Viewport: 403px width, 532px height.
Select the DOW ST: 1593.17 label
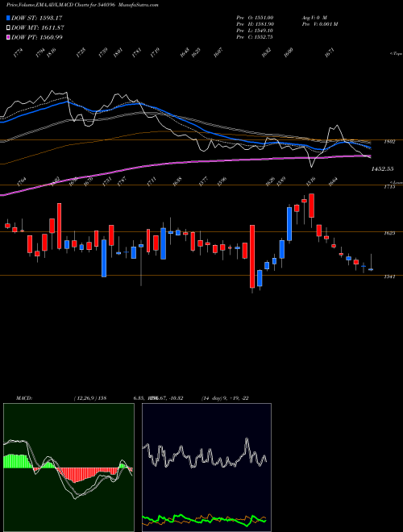37,18
